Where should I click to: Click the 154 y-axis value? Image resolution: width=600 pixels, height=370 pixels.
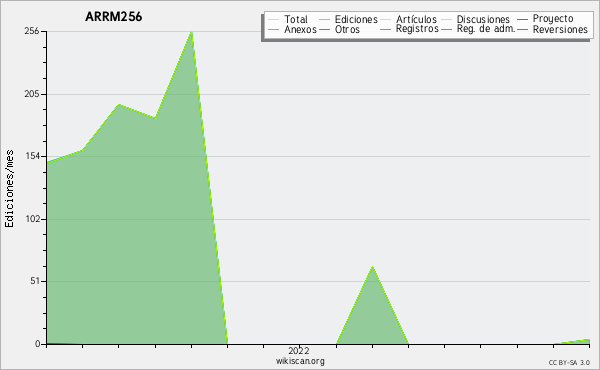coord(32,156)
